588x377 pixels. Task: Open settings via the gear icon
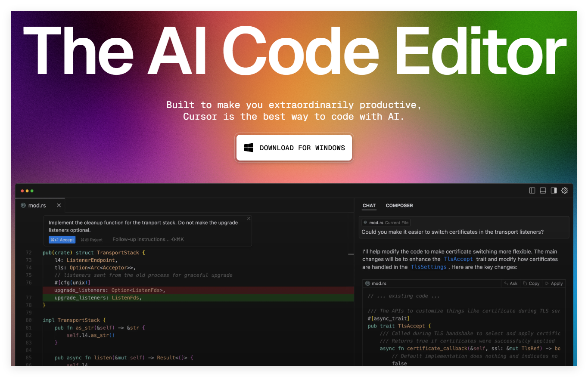coord(565,190)
